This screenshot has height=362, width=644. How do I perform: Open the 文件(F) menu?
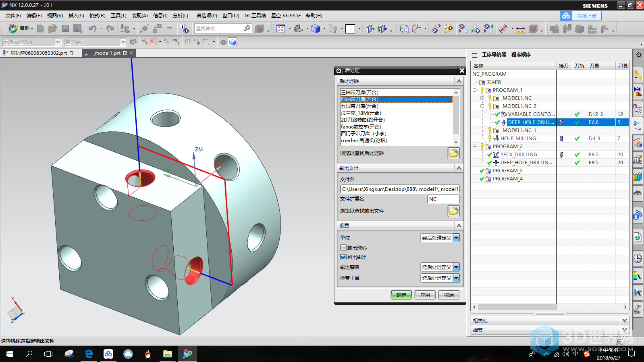pos(13,16)
